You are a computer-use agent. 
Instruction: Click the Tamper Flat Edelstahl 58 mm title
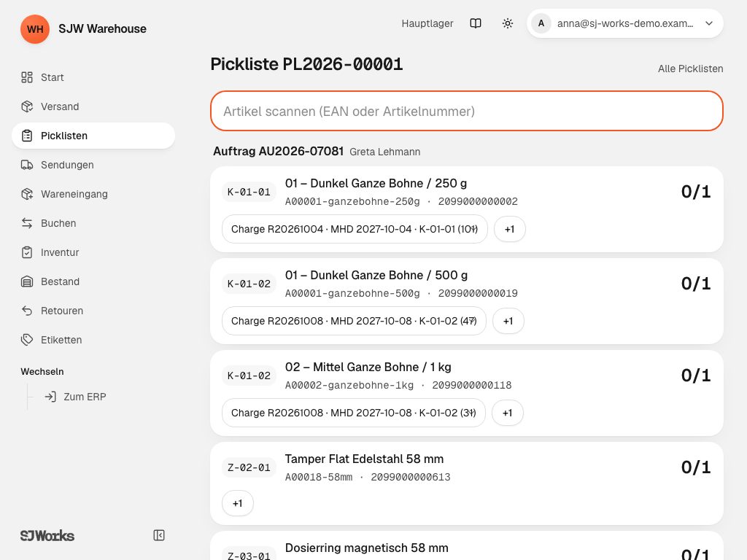(365, 459)
